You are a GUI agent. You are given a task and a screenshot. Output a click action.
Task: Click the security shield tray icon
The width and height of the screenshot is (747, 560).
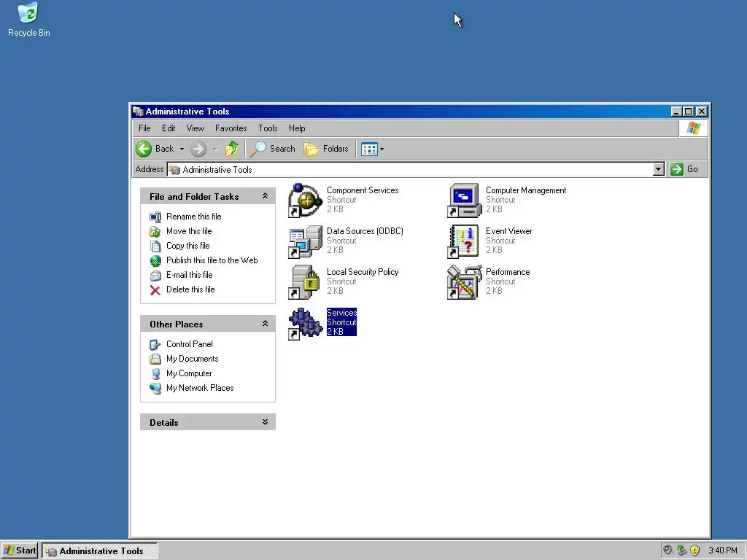pos(694,551)
